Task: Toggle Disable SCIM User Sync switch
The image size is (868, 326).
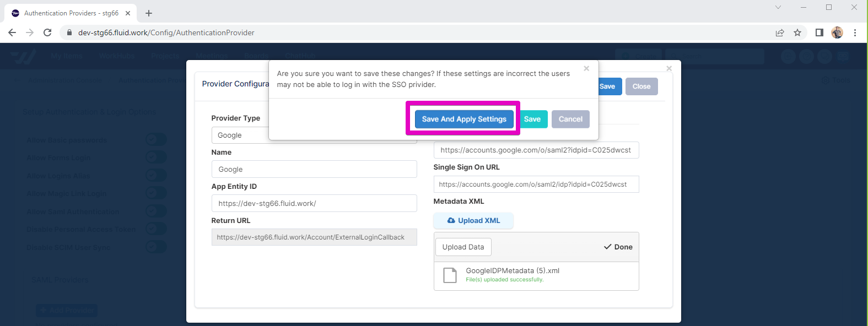Action: pos(155,247)
